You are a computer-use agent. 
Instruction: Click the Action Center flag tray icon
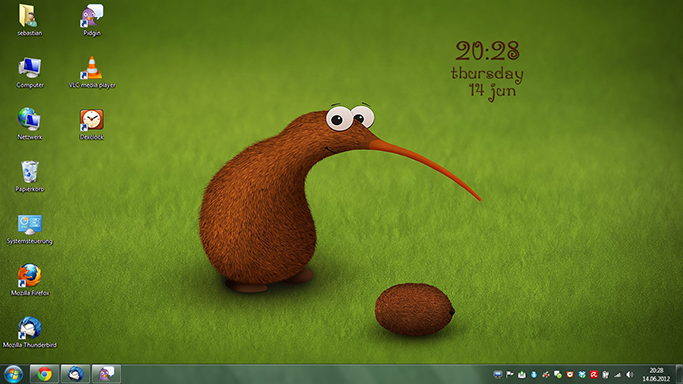tap(510, 374)
